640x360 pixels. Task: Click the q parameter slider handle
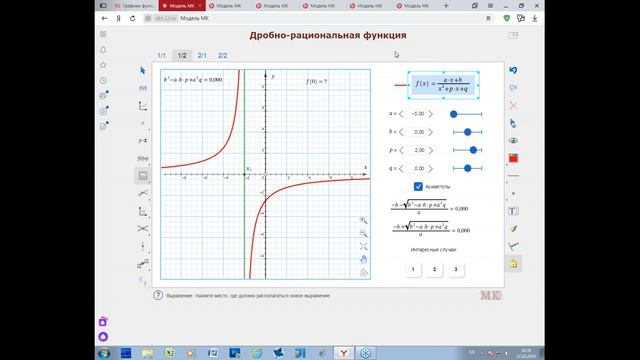tap(468, 168)
